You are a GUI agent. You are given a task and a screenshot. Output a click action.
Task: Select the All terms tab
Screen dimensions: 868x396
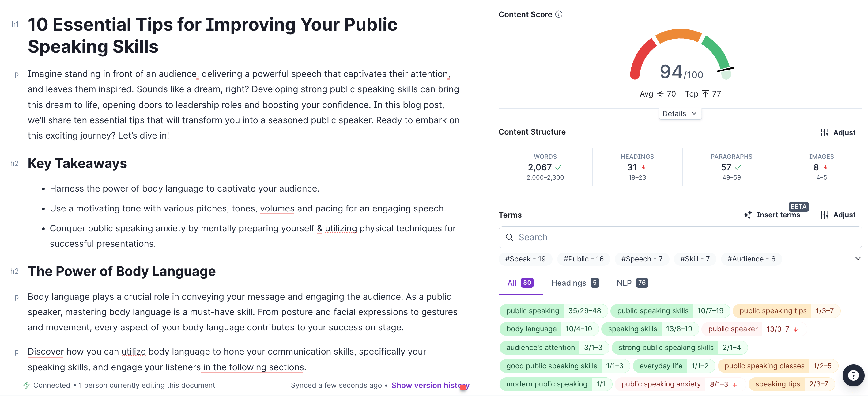coord(520,283)
